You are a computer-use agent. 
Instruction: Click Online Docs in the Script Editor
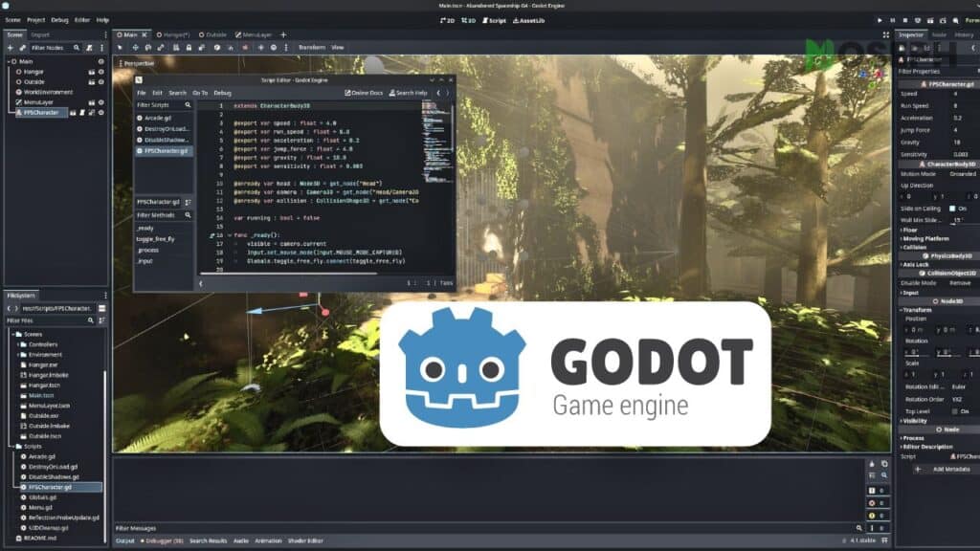364,93
